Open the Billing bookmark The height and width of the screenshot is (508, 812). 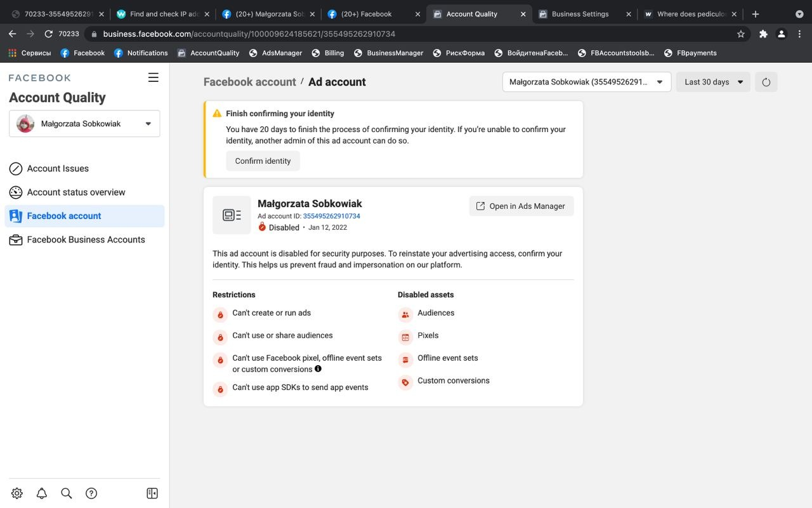[328, 53]
